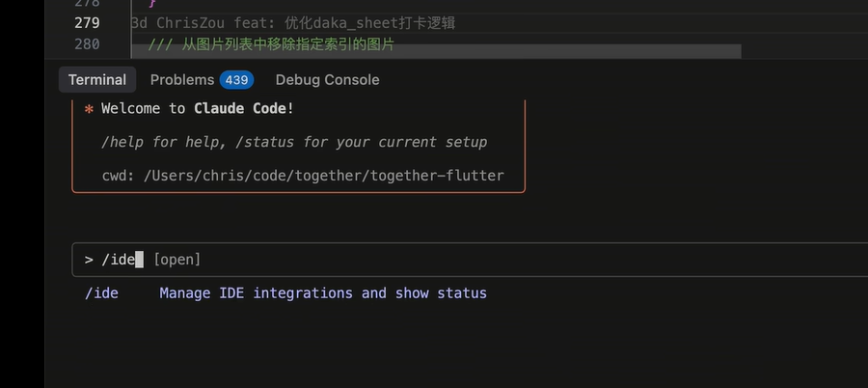
Task: Select the /ide command suggestion
Action: tap(102, 292)
